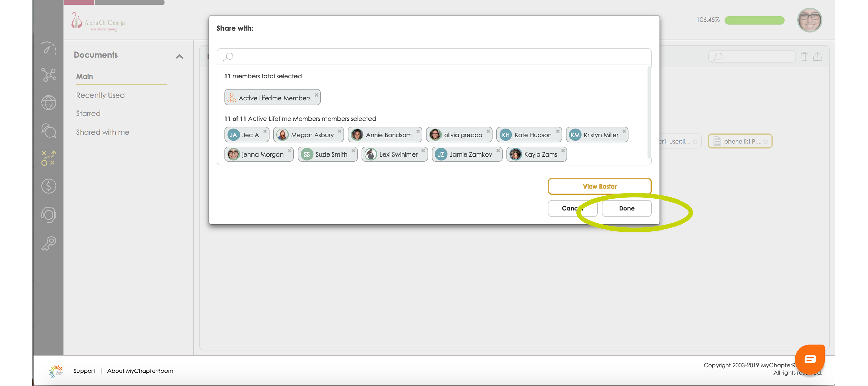Click the headset support sidebar icon
This screenshot has width=868, height=386.
pos(48,215)
